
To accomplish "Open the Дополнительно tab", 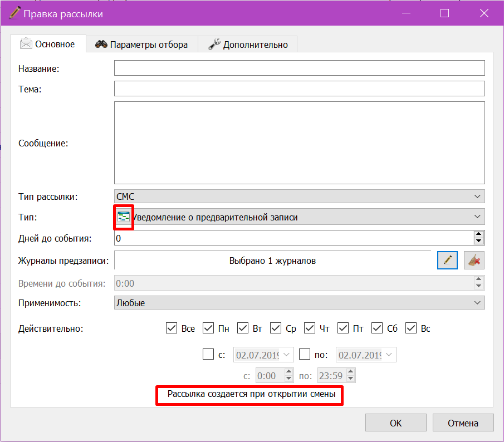I will pos(248,45).
